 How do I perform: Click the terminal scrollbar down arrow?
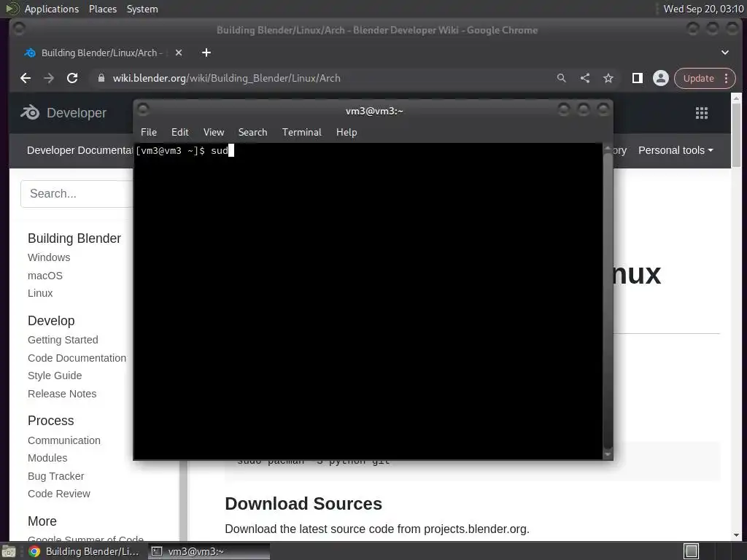coord(608,455)
